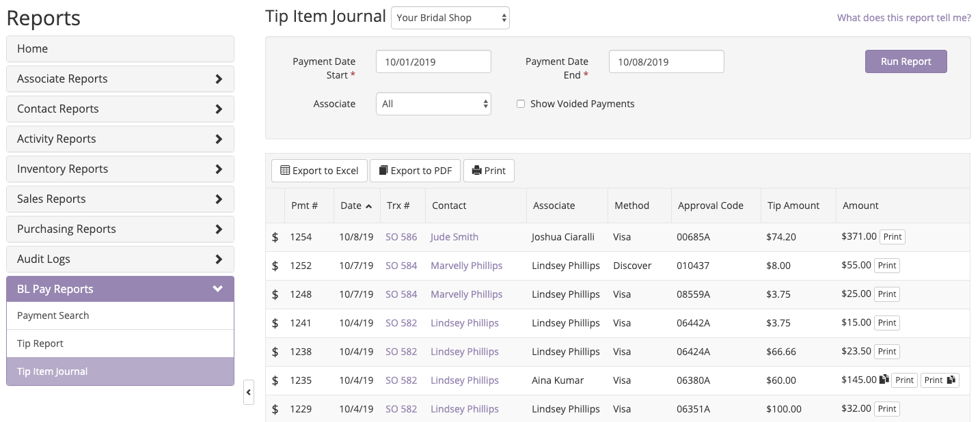Collapse the BL Pay Reports section
The height and width of the screenshot is (422, 980).
(120, 289)
